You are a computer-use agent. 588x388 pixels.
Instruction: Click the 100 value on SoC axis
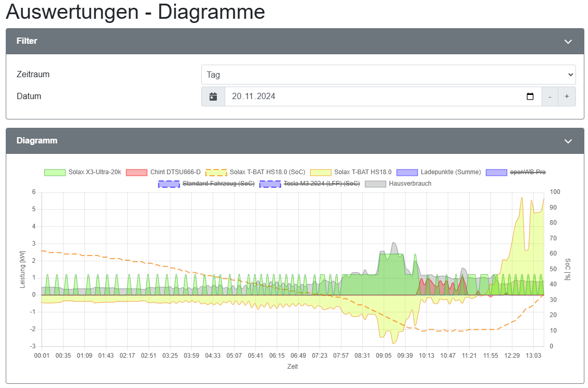555,192
